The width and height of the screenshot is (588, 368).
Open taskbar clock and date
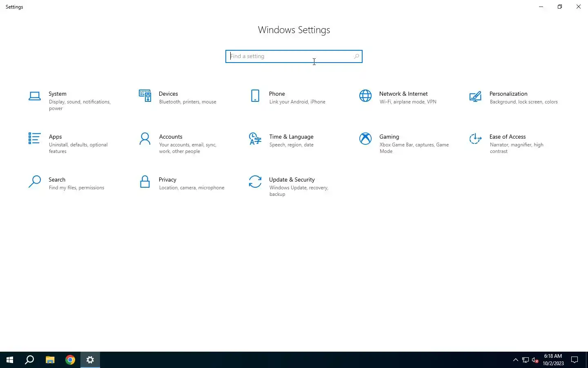(x=553, y=360)
